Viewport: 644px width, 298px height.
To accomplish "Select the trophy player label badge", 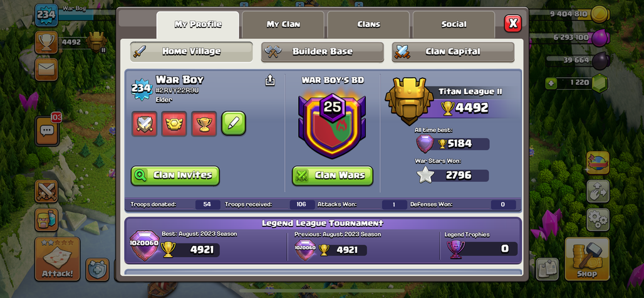I will point(204,124).
